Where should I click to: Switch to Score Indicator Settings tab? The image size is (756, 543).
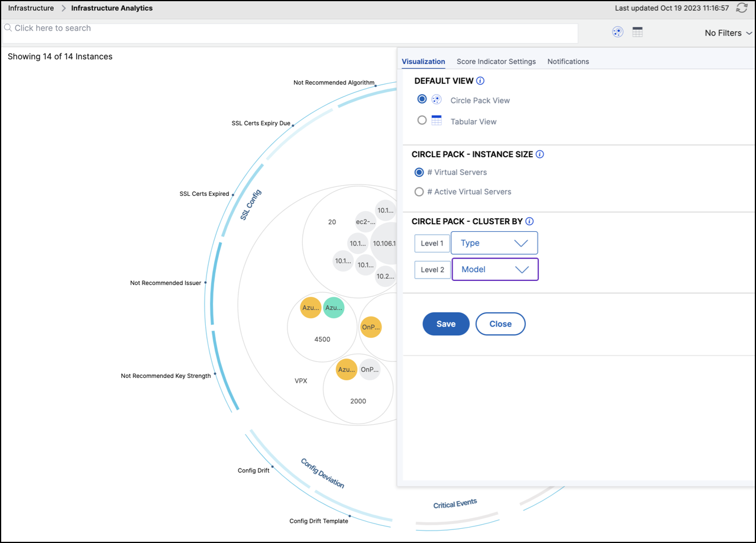click(x=496, y=62)
